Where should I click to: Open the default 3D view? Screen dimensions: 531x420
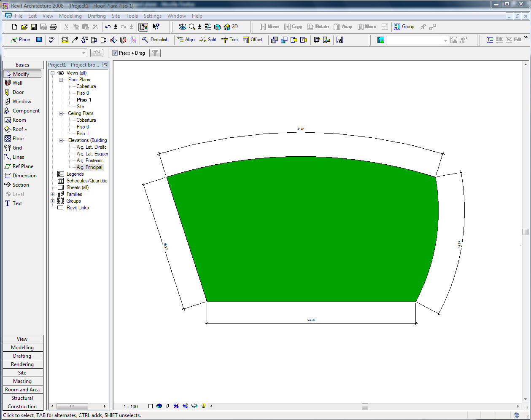click(231, 27)
